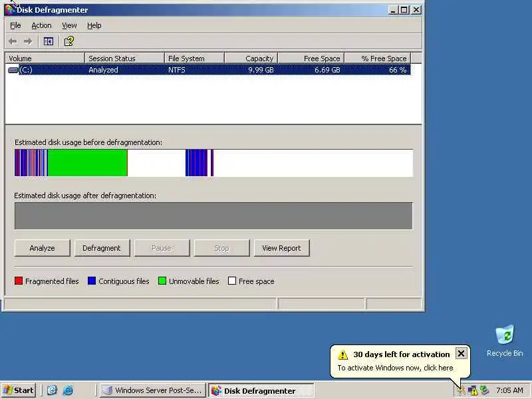Click the green Unmovable files swatch
The height and width of the screenshot is (399, 532).
(162, 281)
